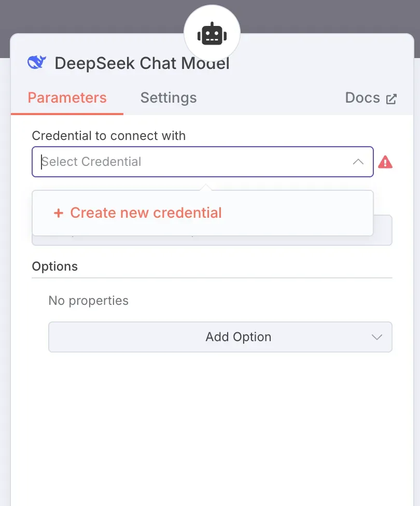Click the partially hidden field below credential popup

[383, 230]
